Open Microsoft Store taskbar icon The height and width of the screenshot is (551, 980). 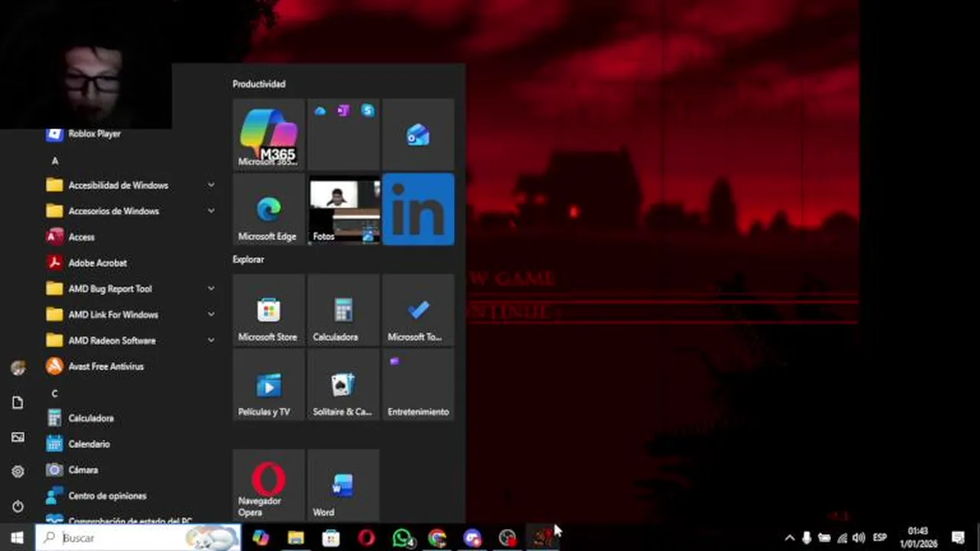click(331, 538)
